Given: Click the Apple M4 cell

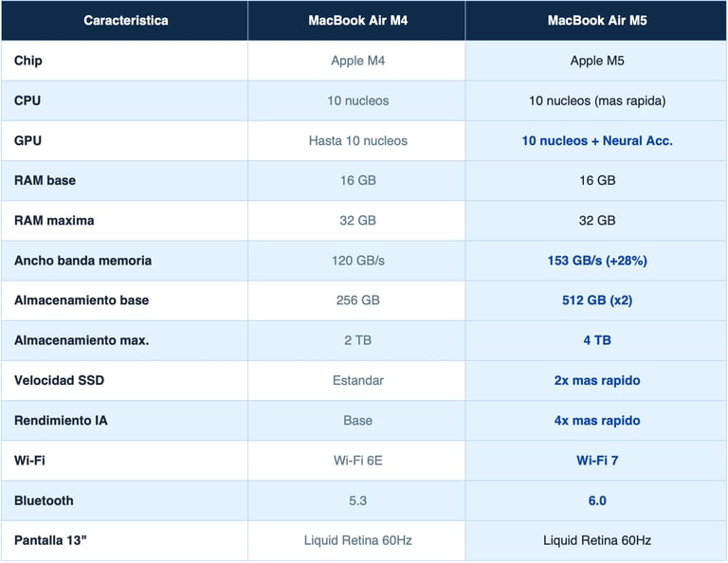Looking at the screenshot, I should pyautogui.click(x=358, y=61).
